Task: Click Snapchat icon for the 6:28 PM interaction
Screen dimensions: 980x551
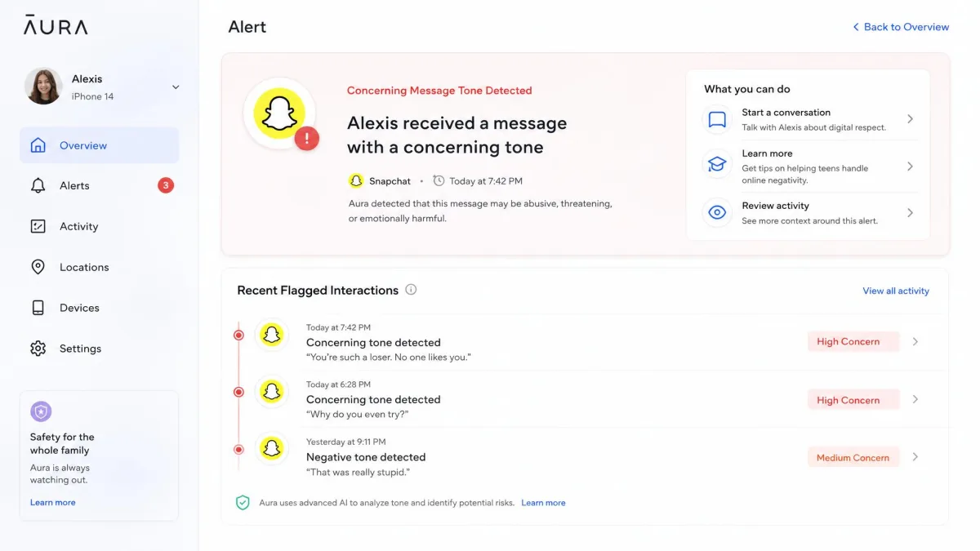Action: click(x=271, y=392)
